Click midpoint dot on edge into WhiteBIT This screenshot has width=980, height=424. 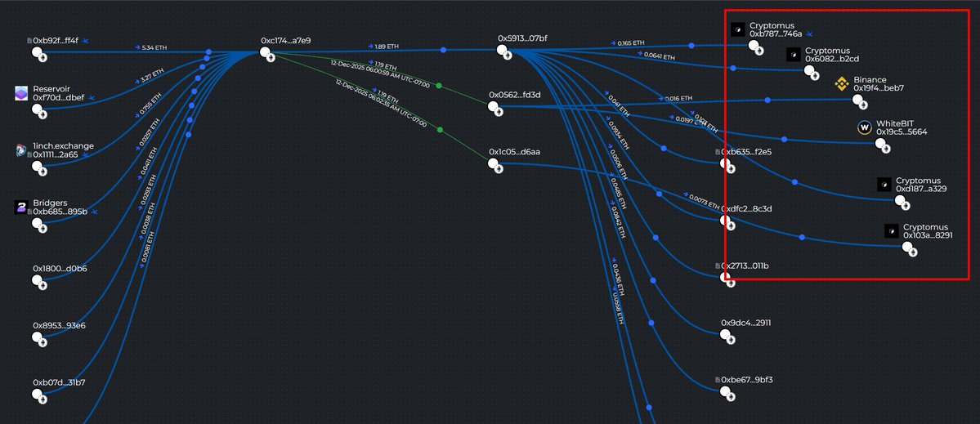pos(785,139)
